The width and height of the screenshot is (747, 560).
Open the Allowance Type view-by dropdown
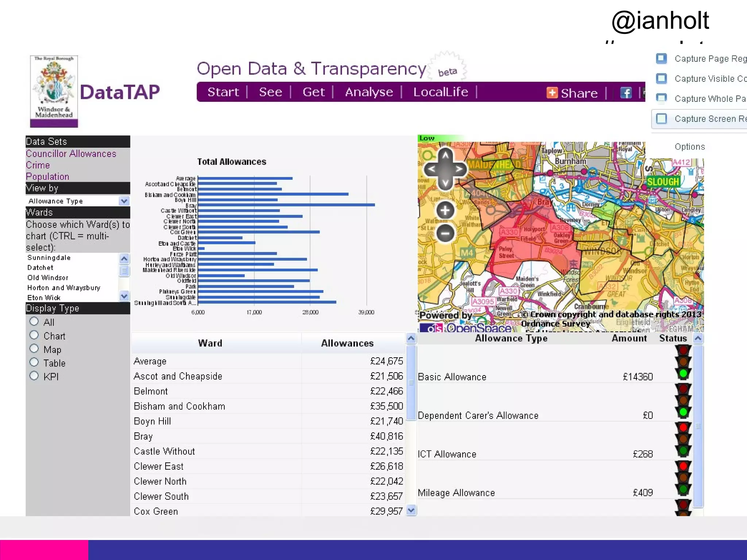point(78,201)
